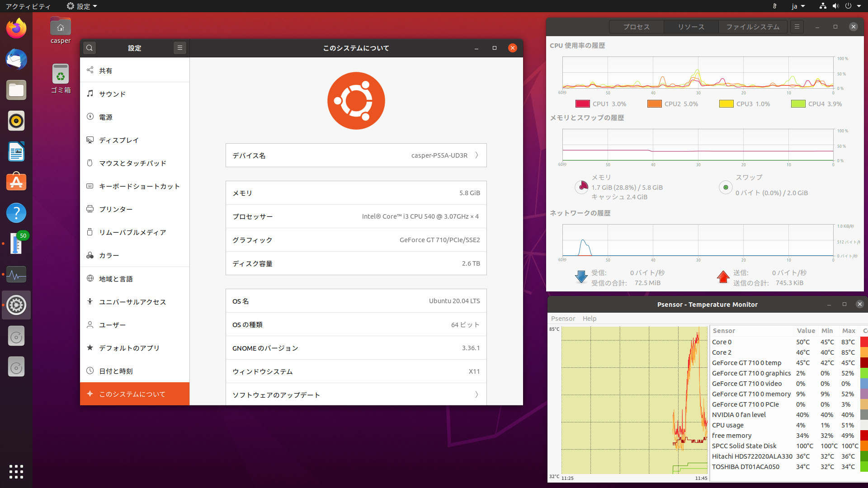
Task: Select ユニバーサルアクセス in sidebar
Action: point(135,302)
